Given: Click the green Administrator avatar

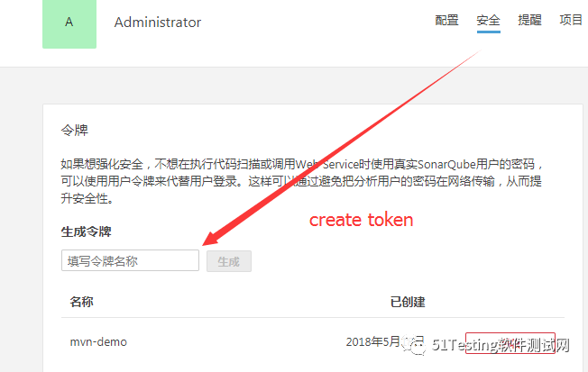Looking at the screenshot, I should (x=69, y=24).
